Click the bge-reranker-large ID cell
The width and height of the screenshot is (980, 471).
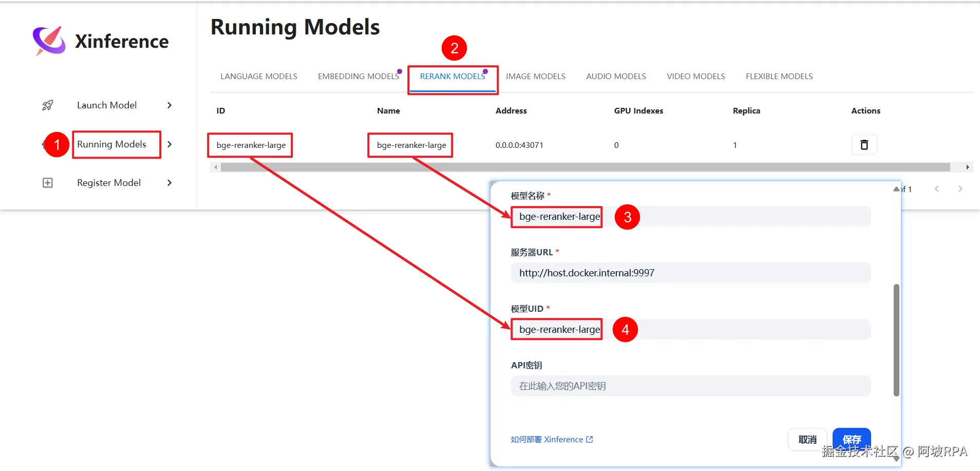(251, 145)
